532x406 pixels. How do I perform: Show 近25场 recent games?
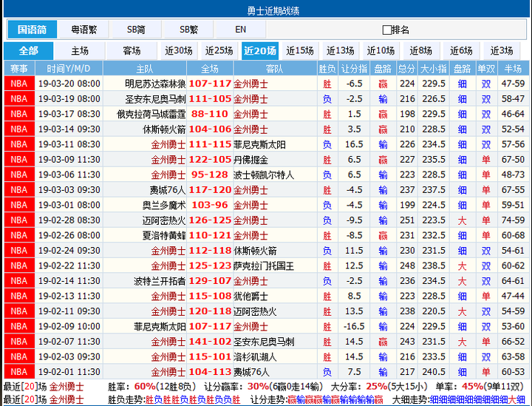[x=219, y=51]
